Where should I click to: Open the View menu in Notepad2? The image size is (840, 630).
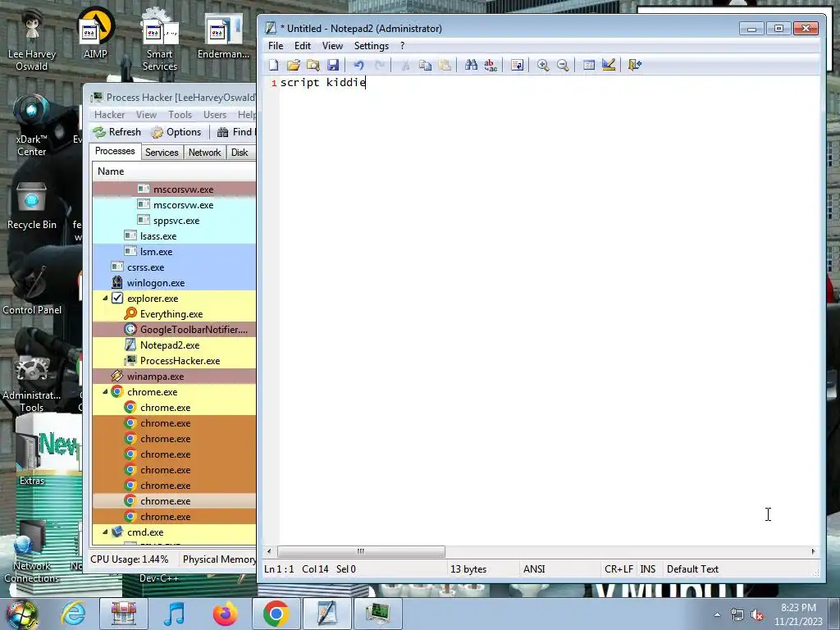pos(332,46)
